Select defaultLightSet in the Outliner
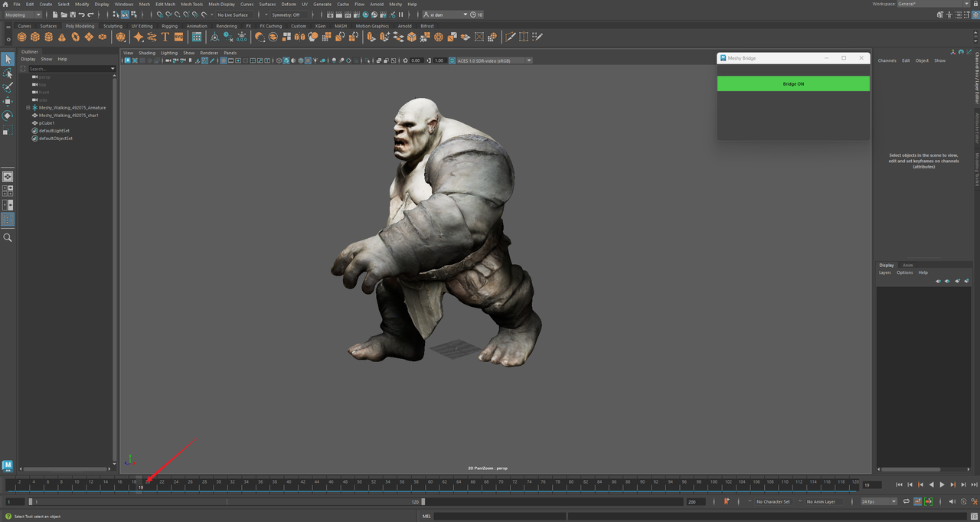The width and height of the screenshot is (980, 522). click(x=54, y=131)
